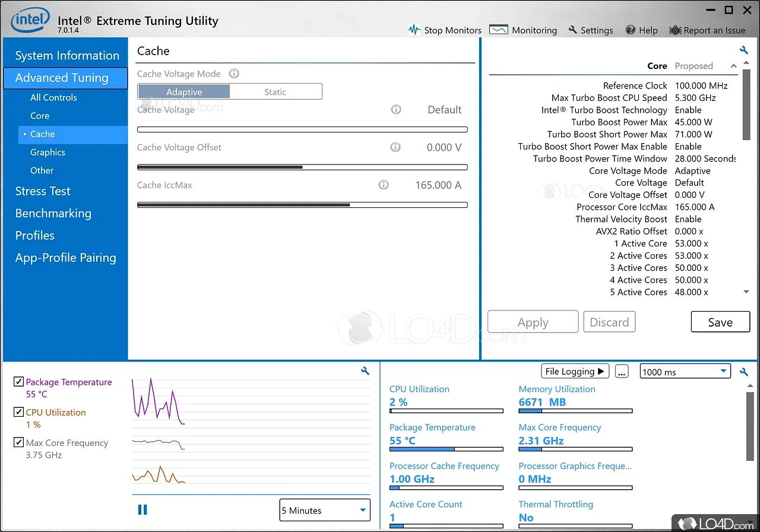Collapse the Core Proposed column header arrow
The width and height of the screenshot is (760, 532).
(x=734, y=66)
